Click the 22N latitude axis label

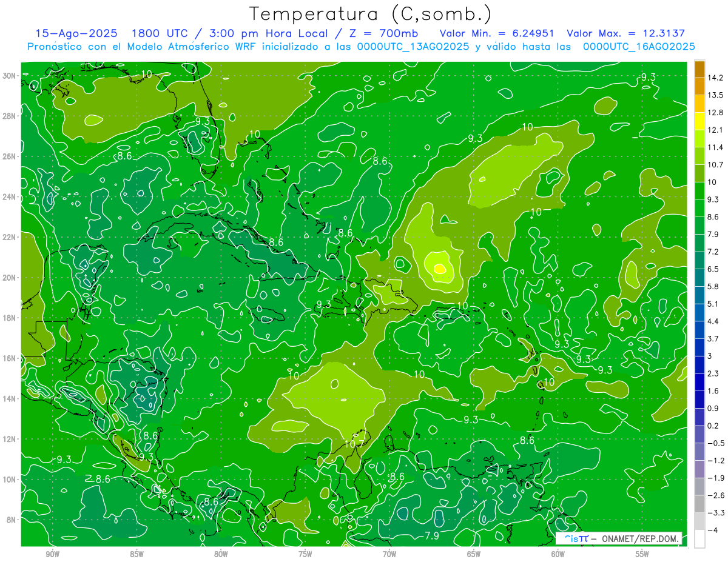pos(10,237)
